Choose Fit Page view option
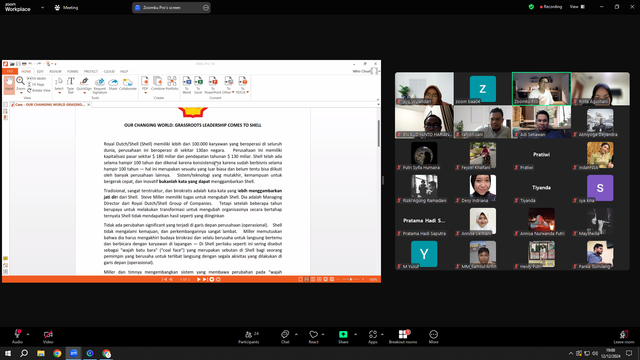The width and height of the screenshot is (640, 360). (36, 84)
